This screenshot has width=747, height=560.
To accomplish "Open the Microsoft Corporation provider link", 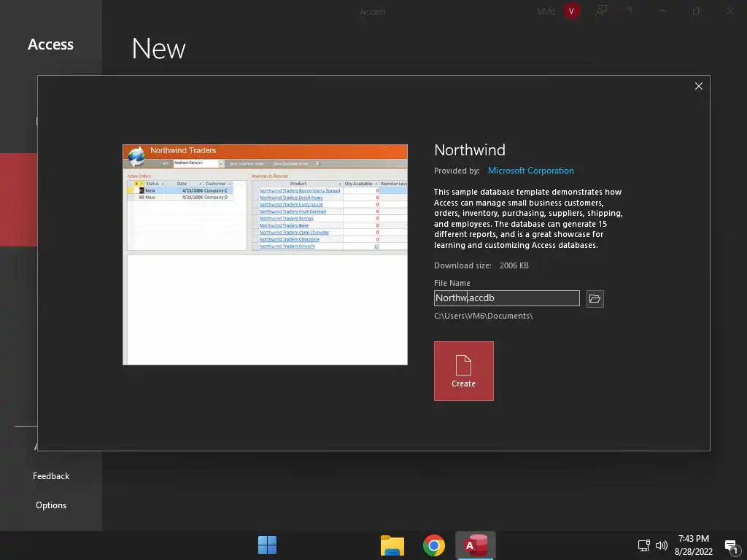I will (531, 171).
